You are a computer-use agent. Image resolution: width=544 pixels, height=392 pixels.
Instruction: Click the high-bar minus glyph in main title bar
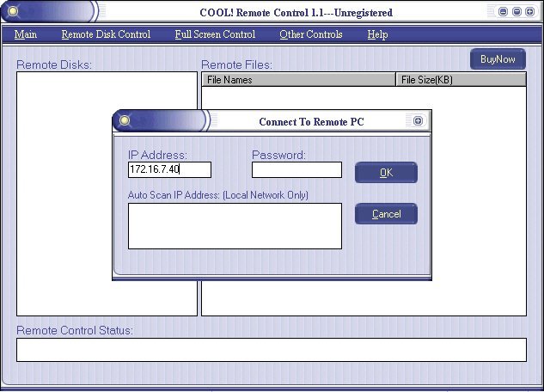(517, 11)
